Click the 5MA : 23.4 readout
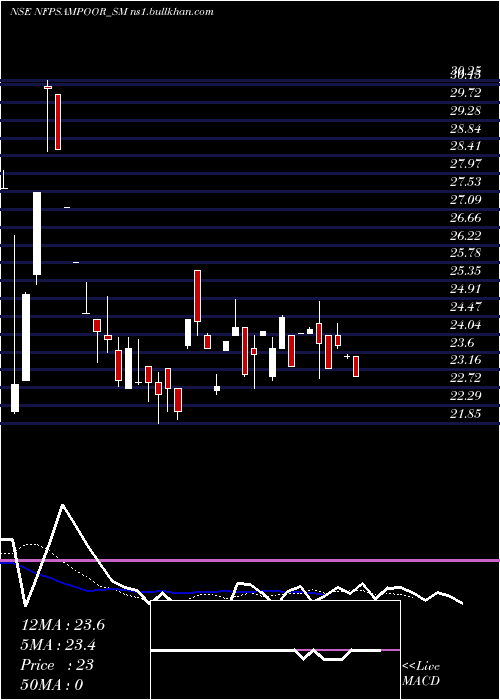Screen dimensions: 500x700 [59, 645]
